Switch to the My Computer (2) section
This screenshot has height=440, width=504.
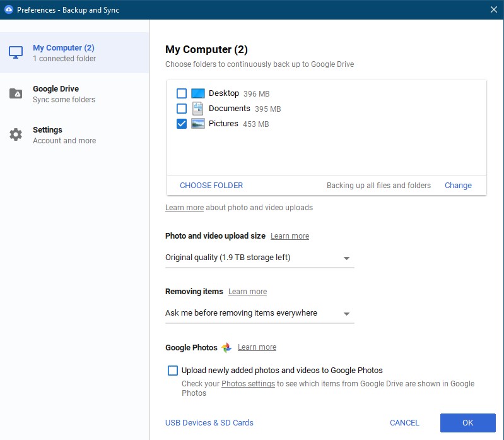(x=74, y=53)
